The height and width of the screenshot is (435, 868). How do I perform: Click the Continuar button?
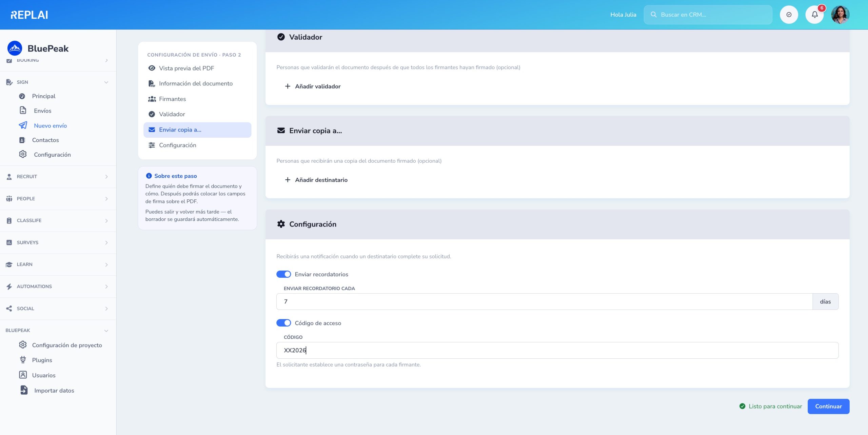[x=828, y=406]
